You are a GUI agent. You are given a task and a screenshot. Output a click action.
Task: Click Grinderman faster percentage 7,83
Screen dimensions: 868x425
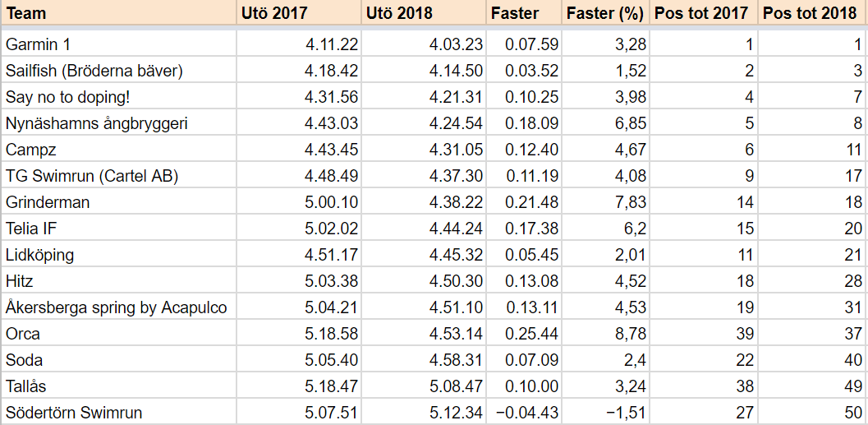coord(629,202)
